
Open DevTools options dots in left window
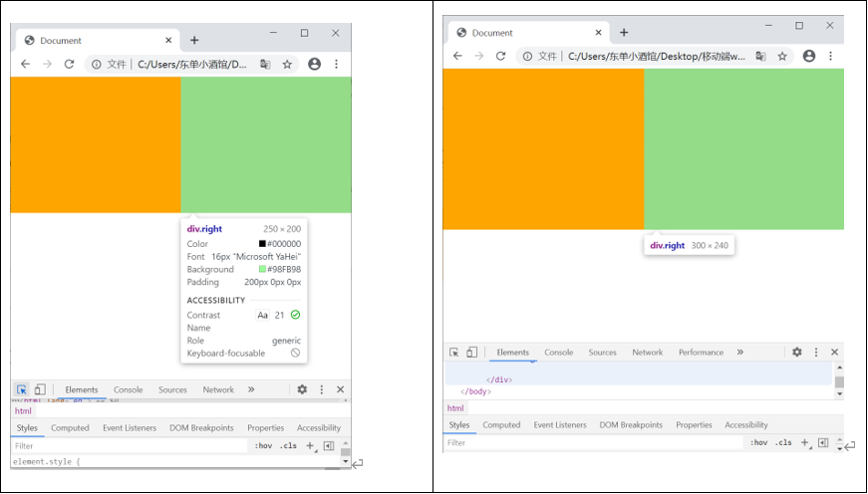point(322,389)
